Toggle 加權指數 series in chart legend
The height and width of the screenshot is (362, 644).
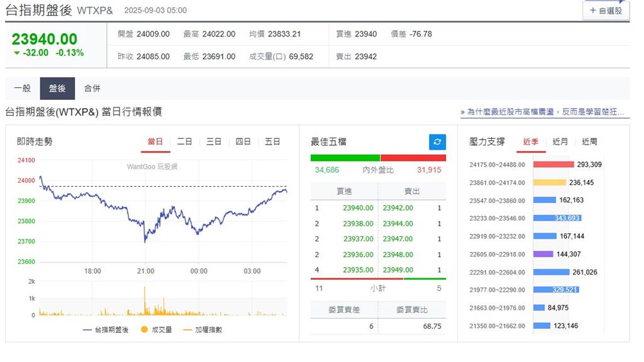tap(203, 329)
